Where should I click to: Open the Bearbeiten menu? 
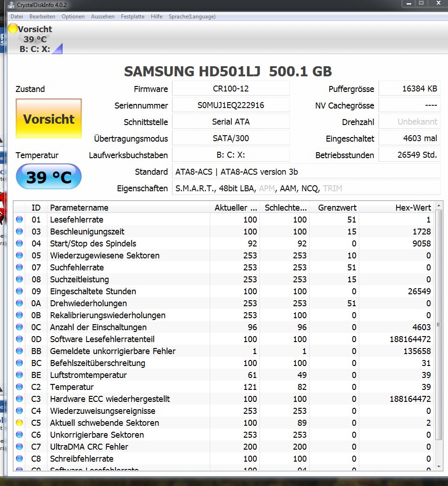coord(42,17)
